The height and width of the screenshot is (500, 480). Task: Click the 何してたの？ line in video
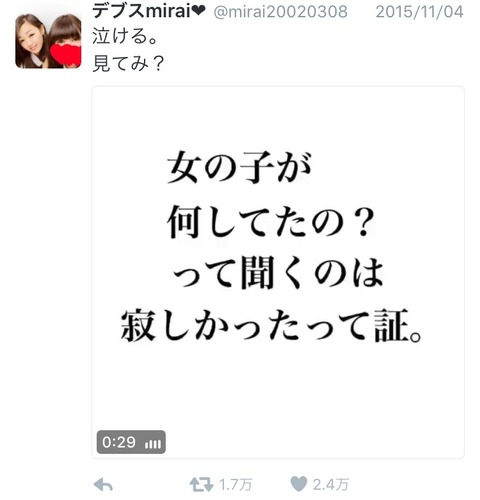point(271,222)
